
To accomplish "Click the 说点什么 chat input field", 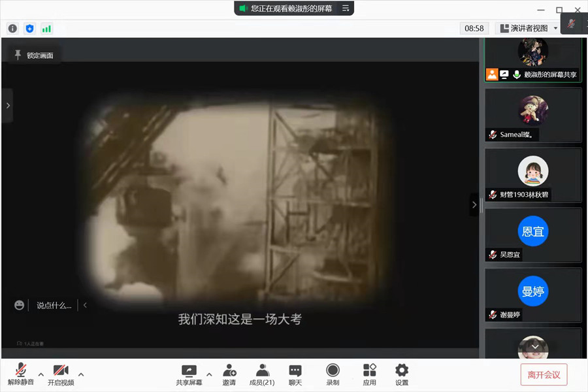I will pyautogui.click(x=56, y=304).
